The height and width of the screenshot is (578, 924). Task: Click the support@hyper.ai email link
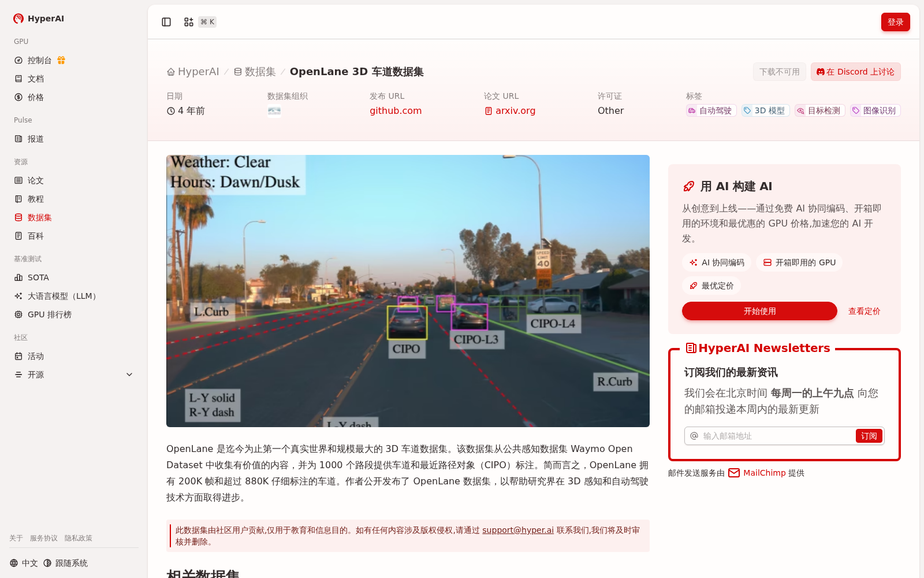tap(518, 530)
